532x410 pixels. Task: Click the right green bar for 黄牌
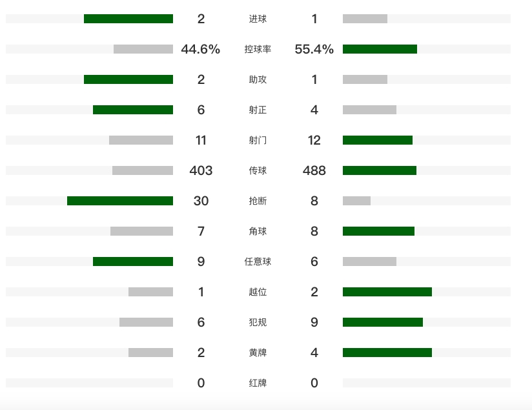387,353
